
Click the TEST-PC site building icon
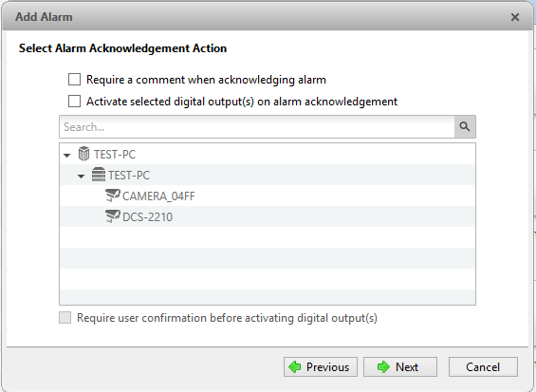coord(83,154)
